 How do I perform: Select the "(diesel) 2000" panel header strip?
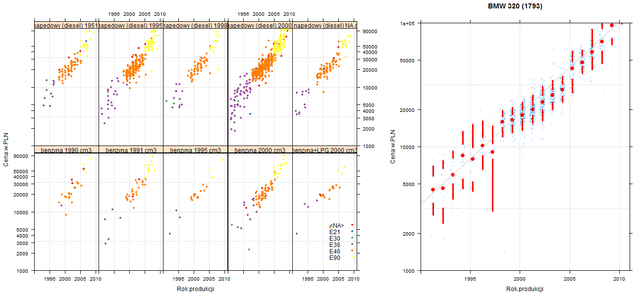[x=260, y=25]
